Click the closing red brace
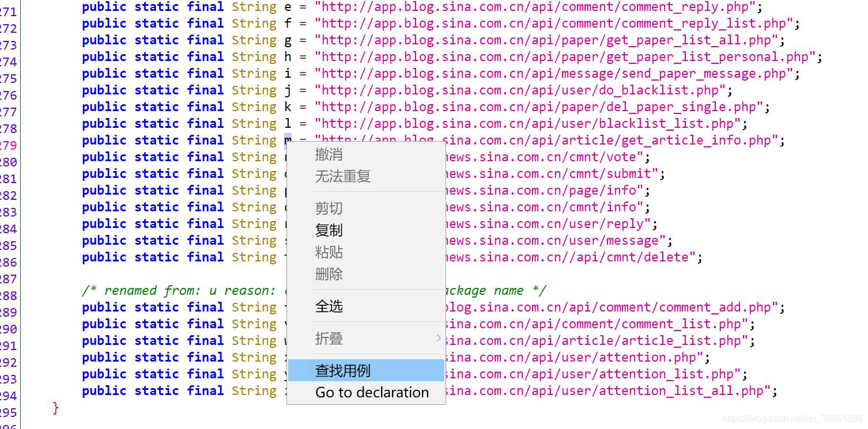Screen dimensions: 868x429 [55, 408]
